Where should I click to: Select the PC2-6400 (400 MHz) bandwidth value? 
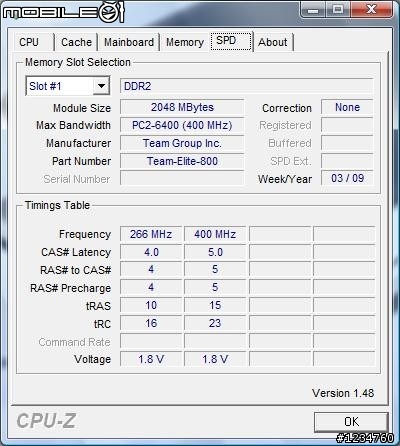click(182, 125)
